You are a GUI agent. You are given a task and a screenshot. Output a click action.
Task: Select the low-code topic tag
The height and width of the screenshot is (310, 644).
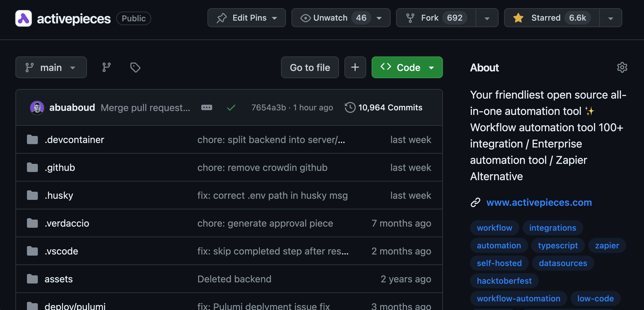(596, 298)
